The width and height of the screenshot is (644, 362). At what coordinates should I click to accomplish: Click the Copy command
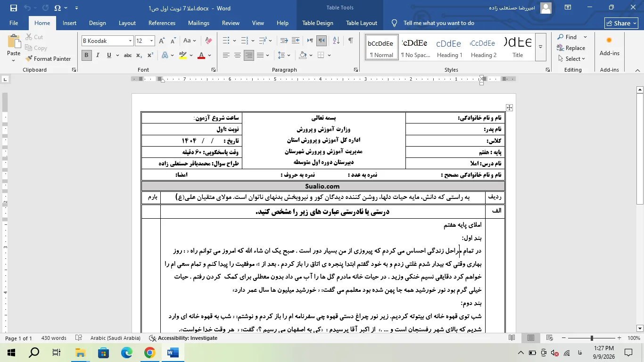(35, 48)
